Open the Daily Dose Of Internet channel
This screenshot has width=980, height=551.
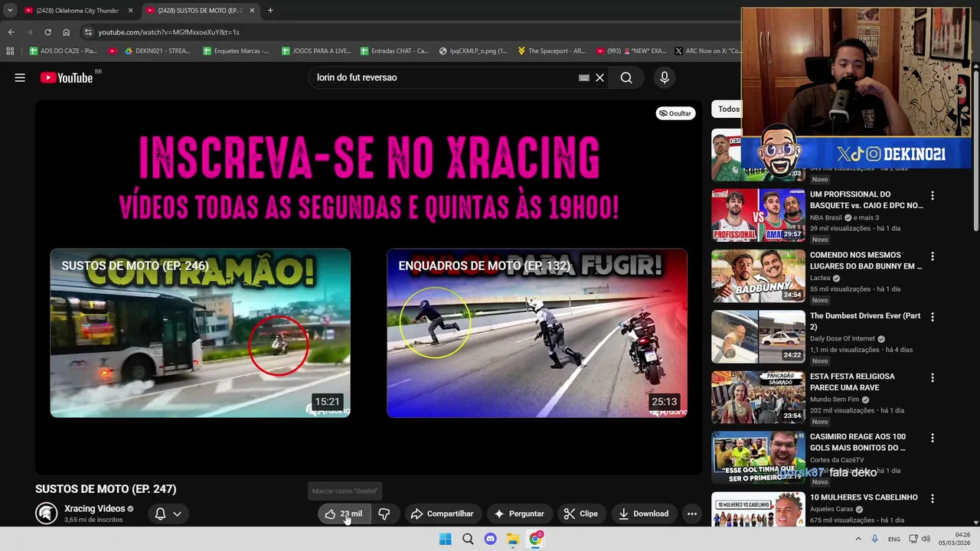click(x=842, y=338)
